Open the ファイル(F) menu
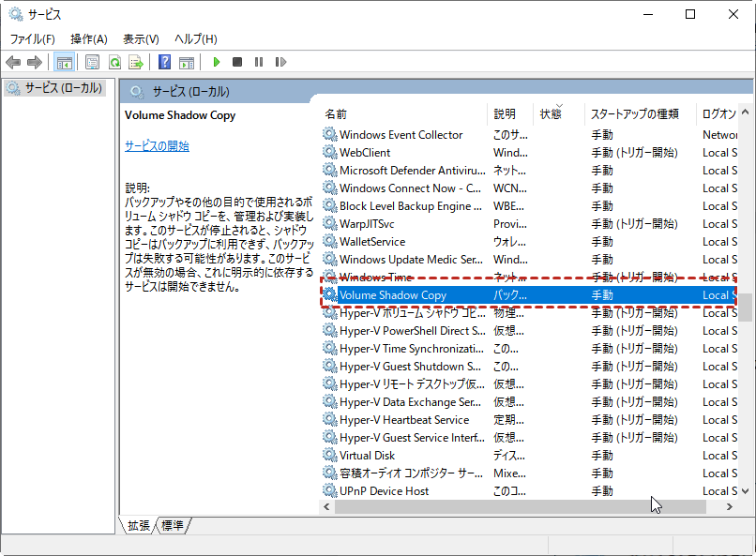The width and height of the screenshot is (756, 556). [32, 39]
